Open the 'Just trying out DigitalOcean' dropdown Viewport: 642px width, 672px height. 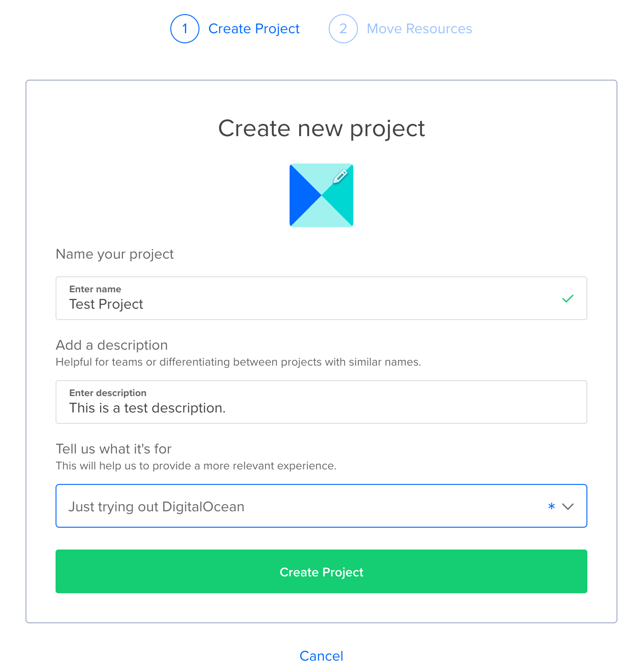(x=301, y=506)
